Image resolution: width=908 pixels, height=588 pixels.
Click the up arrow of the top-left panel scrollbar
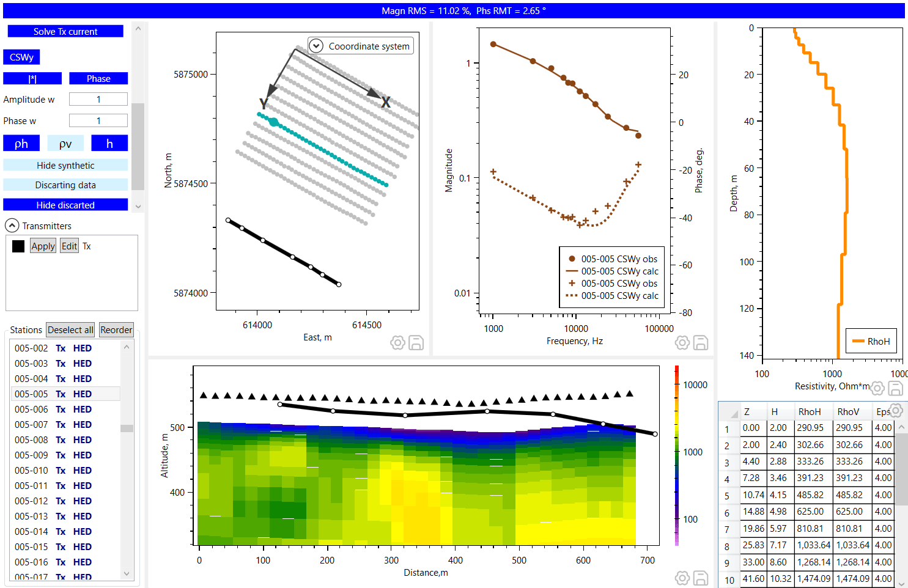(x=138, y=29)
